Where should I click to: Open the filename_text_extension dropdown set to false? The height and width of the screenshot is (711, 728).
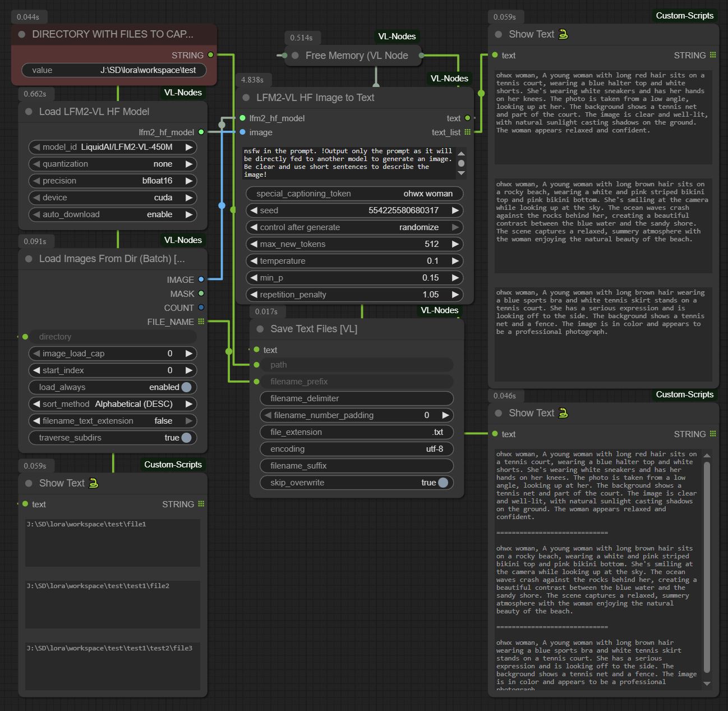coord(113,421)
